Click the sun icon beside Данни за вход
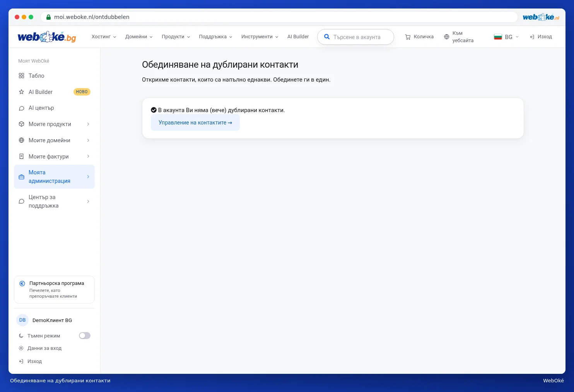574x392 pixels. click(21, 348)
